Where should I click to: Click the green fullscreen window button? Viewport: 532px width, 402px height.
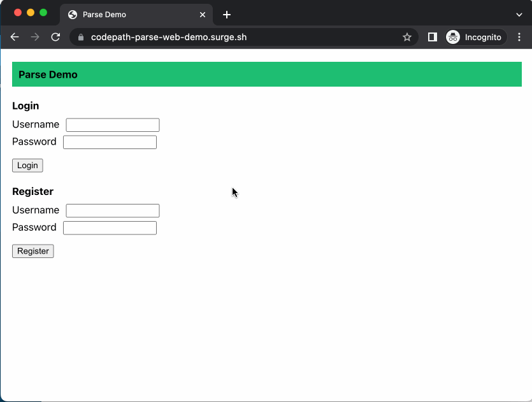point(43,13)
